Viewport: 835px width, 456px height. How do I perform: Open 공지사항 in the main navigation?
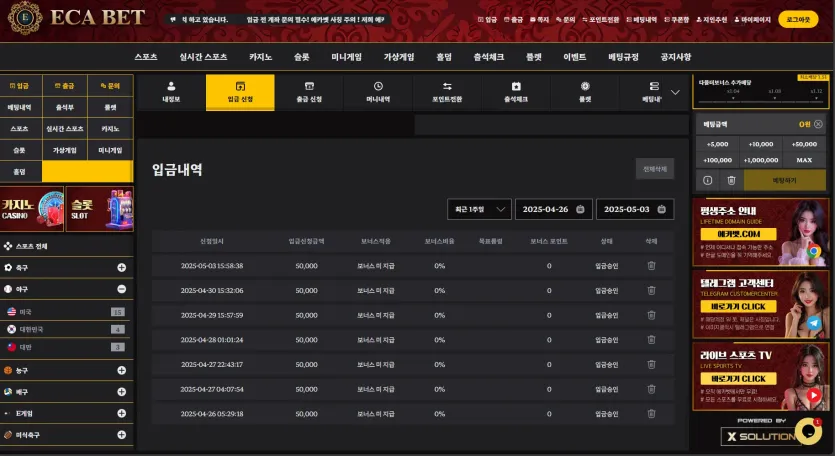676,57
